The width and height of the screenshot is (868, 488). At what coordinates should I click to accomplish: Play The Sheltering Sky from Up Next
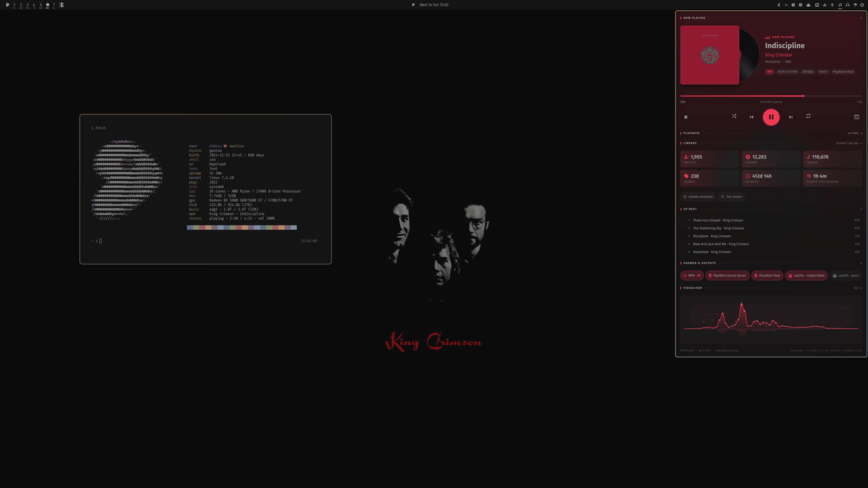click(772, 228)
